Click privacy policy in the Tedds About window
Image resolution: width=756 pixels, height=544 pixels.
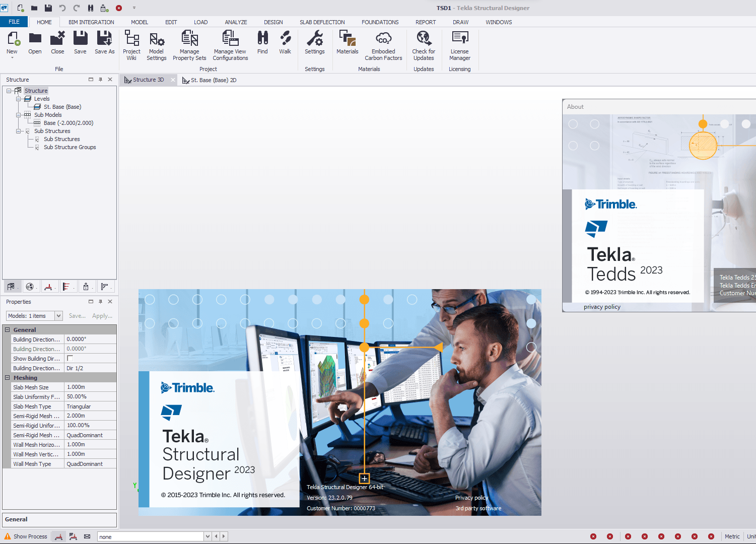tap(602, 307)
